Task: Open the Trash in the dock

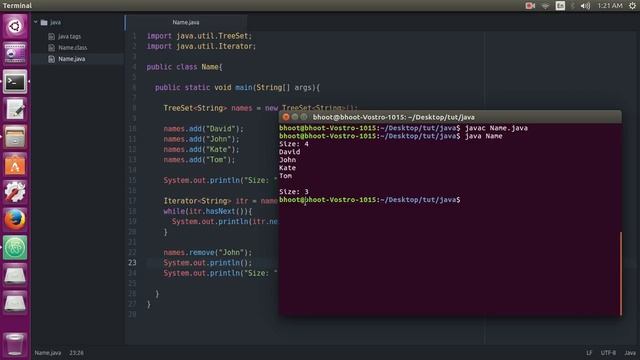Action: pyautogui.click(x=15, y=344)
